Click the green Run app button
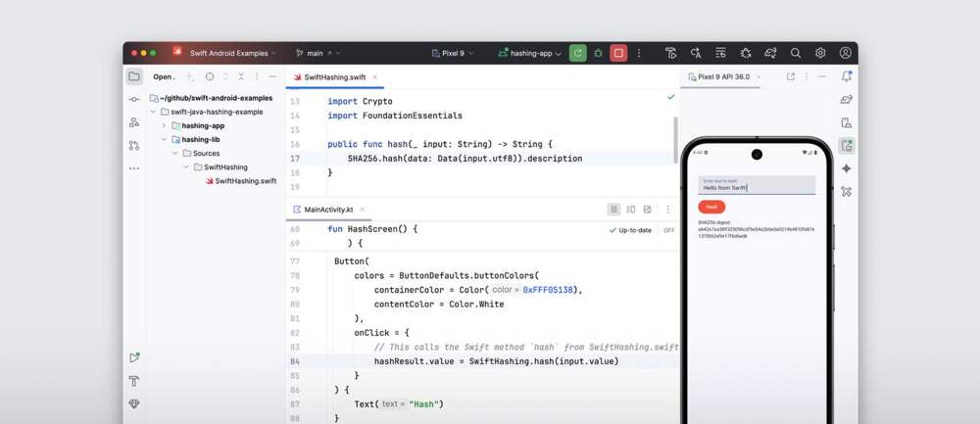Image resolution: width=980 pixels, height=424 pixels. click(577, 53)
